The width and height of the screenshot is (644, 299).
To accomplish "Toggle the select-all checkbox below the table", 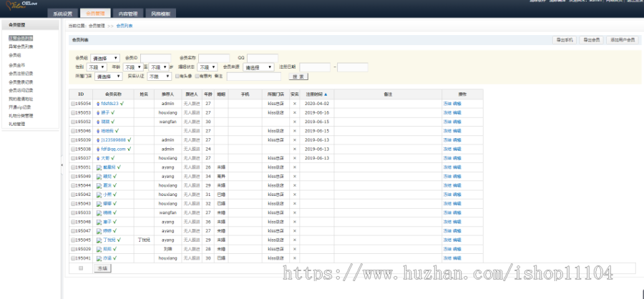I will coord(81,268).
